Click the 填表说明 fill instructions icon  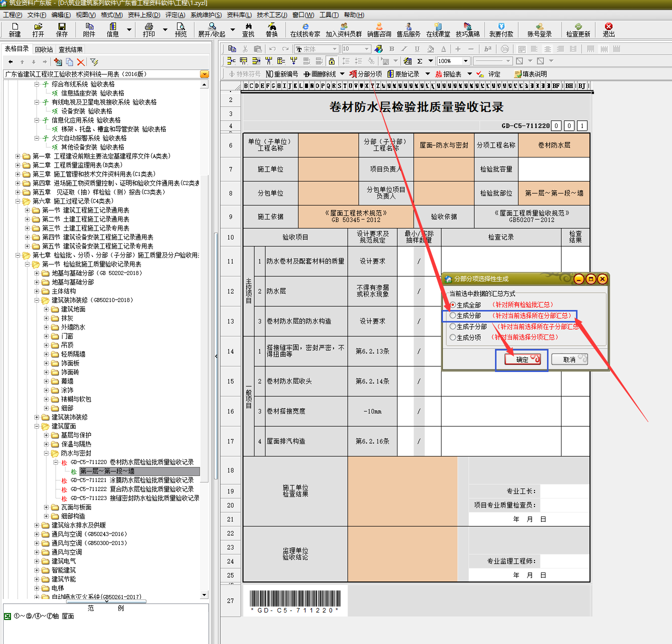point(530,74)
